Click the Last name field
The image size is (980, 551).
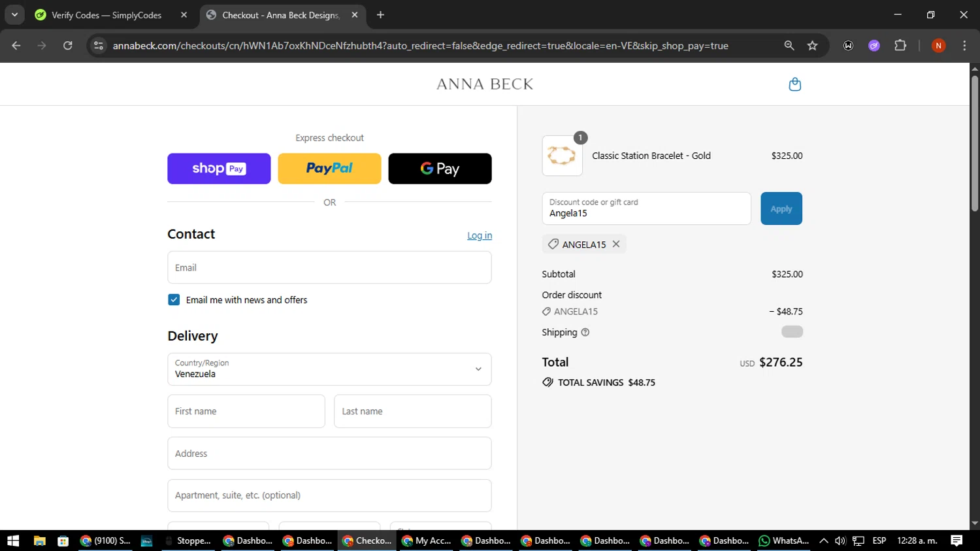(413, 411)
